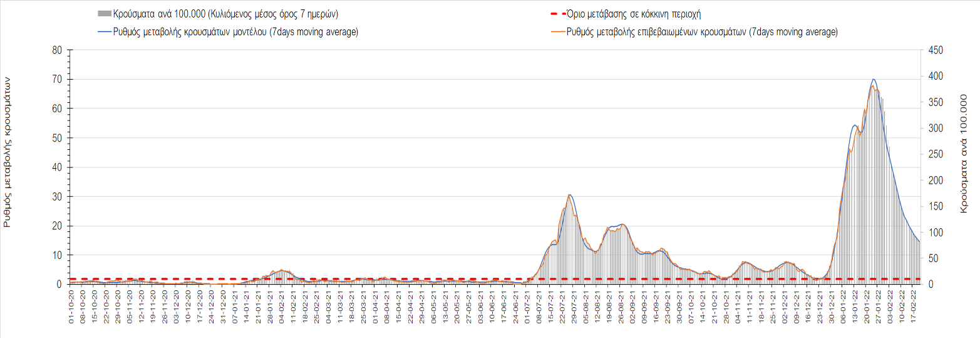Select the 'Ρυθμός μεταβολής επιβεβαιωμένων κρουσμάτων' legend label
This screenshot has height=338, width=980.
(701, 33)
